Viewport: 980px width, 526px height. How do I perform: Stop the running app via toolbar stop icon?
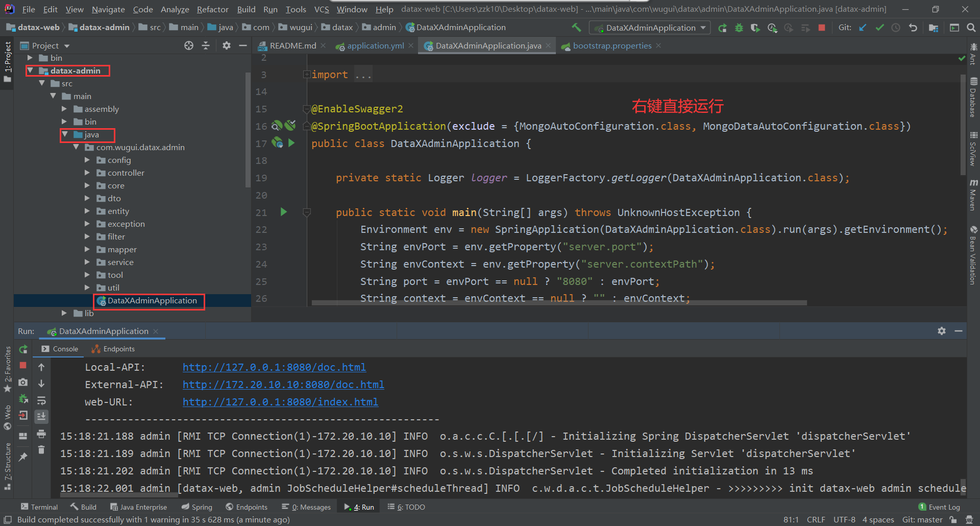tap(821, 28)
